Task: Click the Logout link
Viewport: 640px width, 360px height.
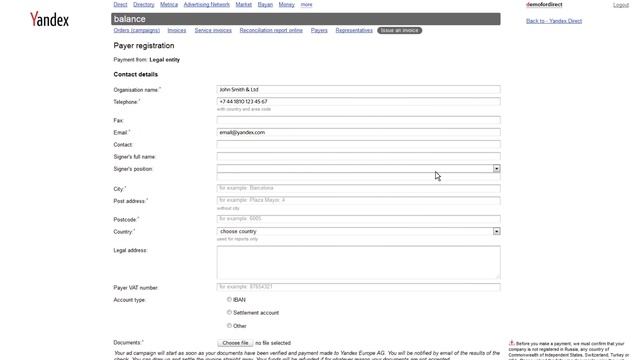Action: click(x=621, y=5)
